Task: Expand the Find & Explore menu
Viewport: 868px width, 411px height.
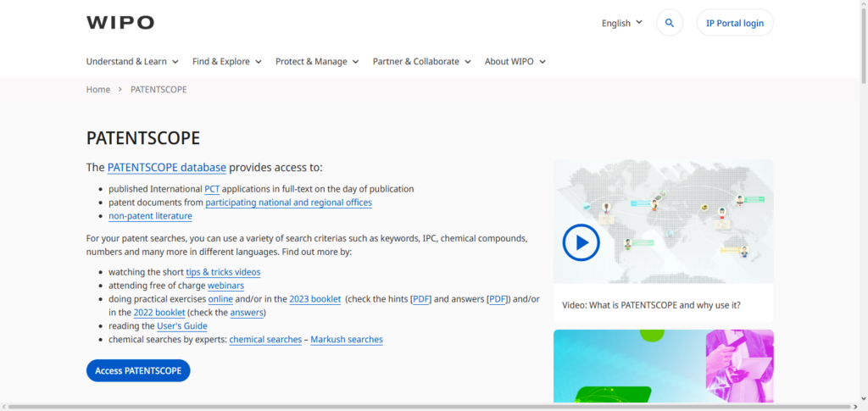Action: point(227,61)
